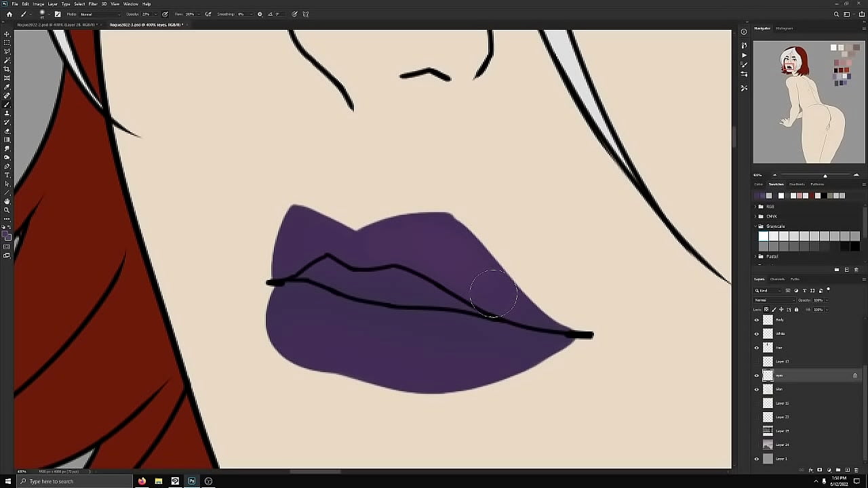The image size is (868, 488).
Task: Open symmetry paint butterfly options
Action: pos(306,14)
